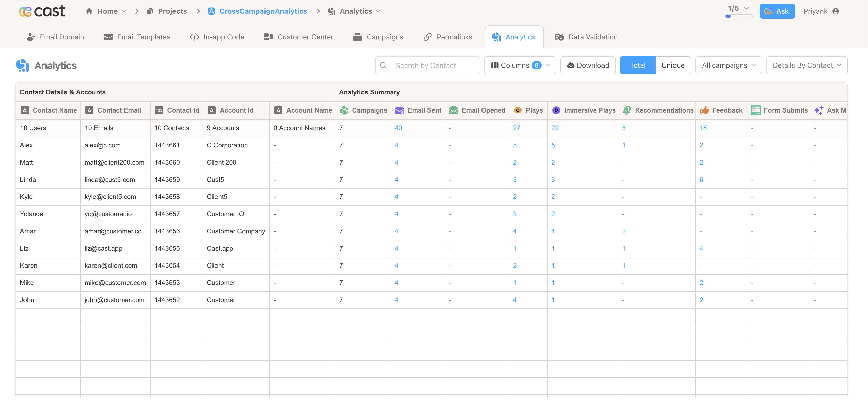Click the Priyank user avatar icon
Viewport: 868px width, 400px height.
pos(836,11)
